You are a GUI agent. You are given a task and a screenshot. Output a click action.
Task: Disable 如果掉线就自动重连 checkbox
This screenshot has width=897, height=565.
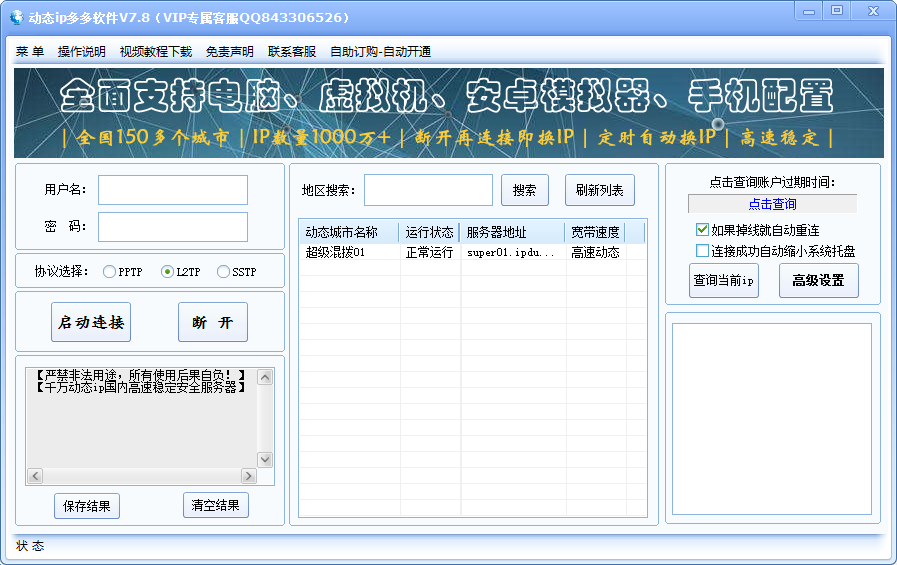[702, 230]
